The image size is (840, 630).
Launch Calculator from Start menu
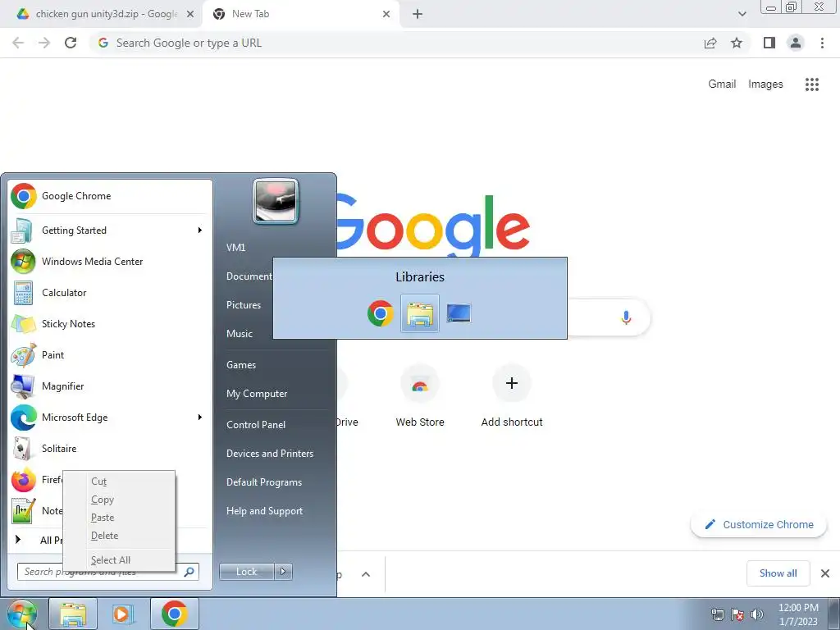click(110, 293)
